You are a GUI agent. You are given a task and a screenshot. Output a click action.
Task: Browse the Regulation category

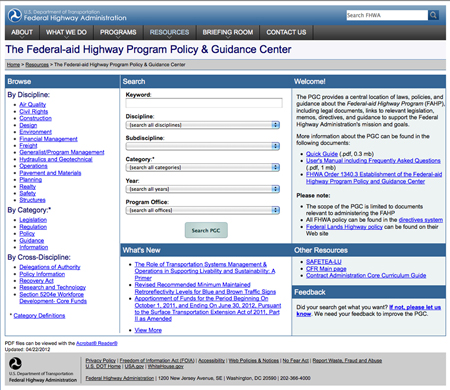pos(33,227)
